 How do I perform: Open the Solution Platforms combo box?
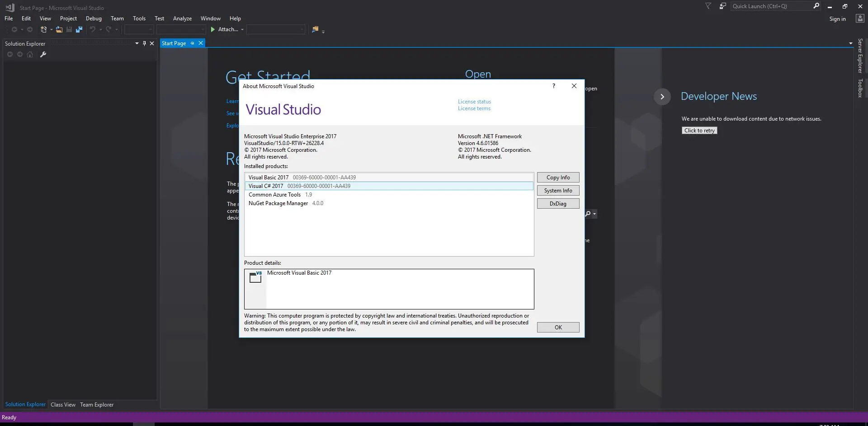click(181, 29)
